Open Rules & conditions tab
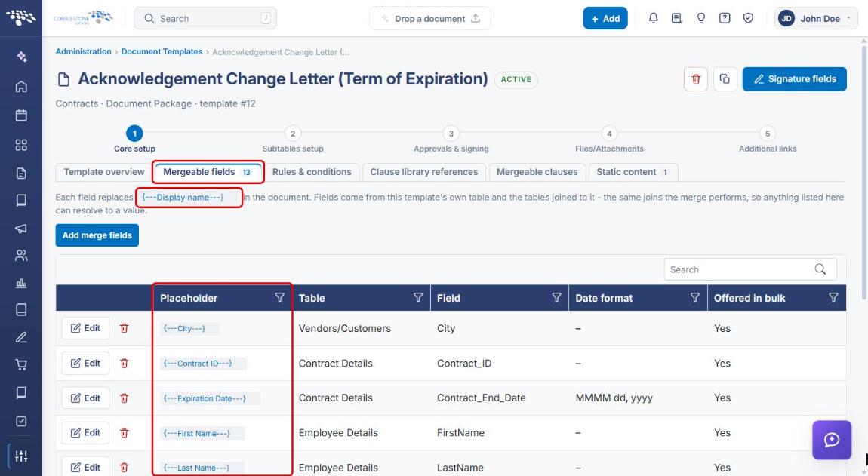This screenshot has width=868, height=476. [x=312, y=172]
